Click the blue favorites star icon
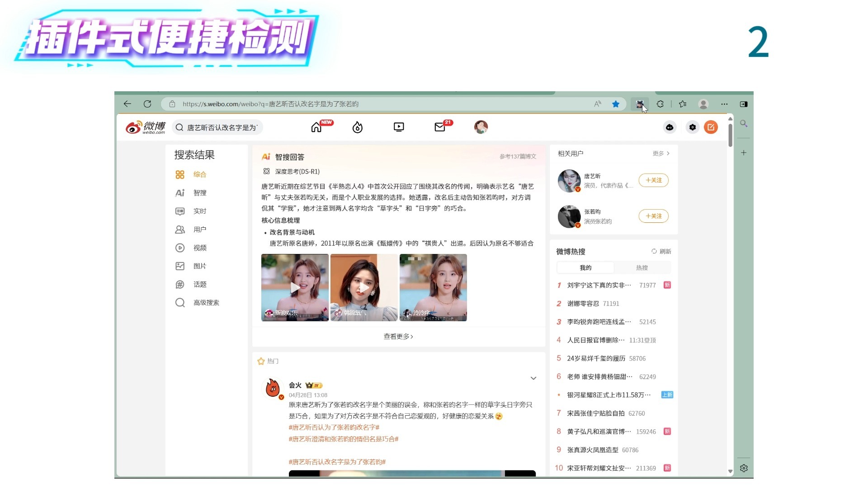Image resolution: width=868 pixels, height=488 pixels. [x=616, y=104]
